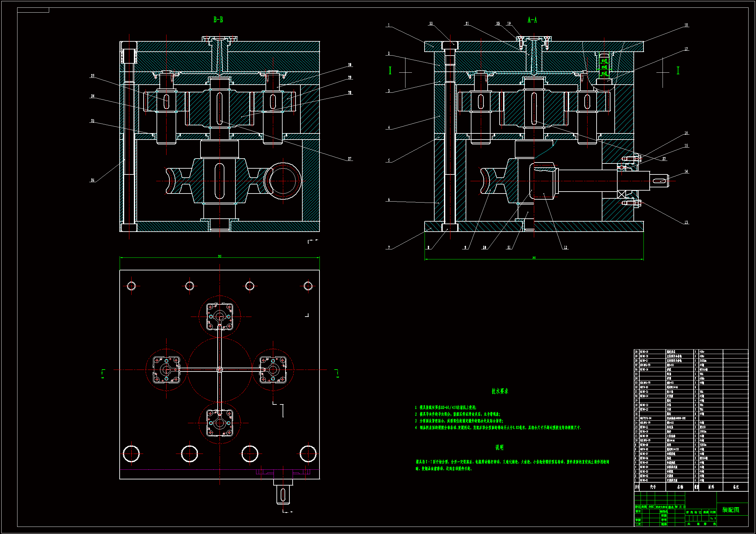Click the first technical requirement text line
This screenshot has height=534, width=756.
pyautogui.click(x=445, y=408)
